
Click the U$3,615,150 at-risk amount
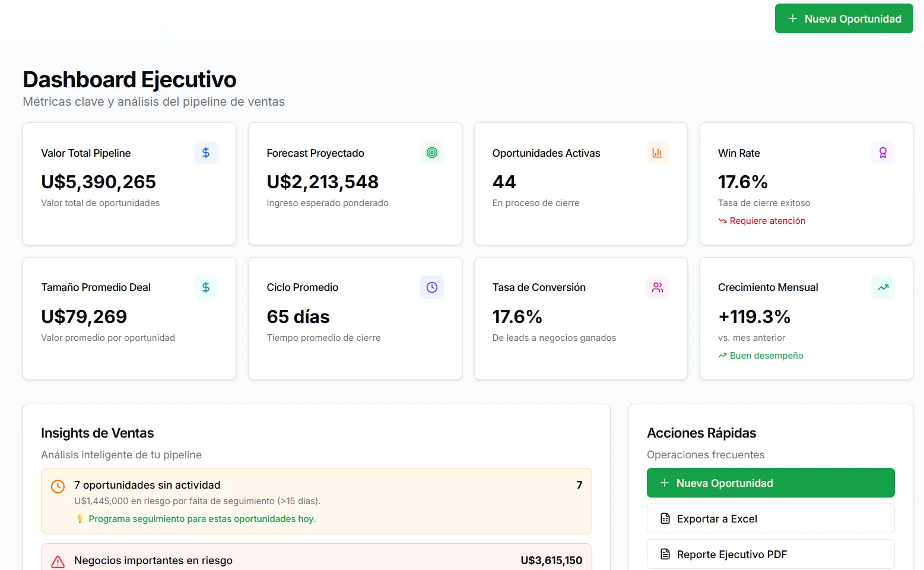(x=551, y=560)
